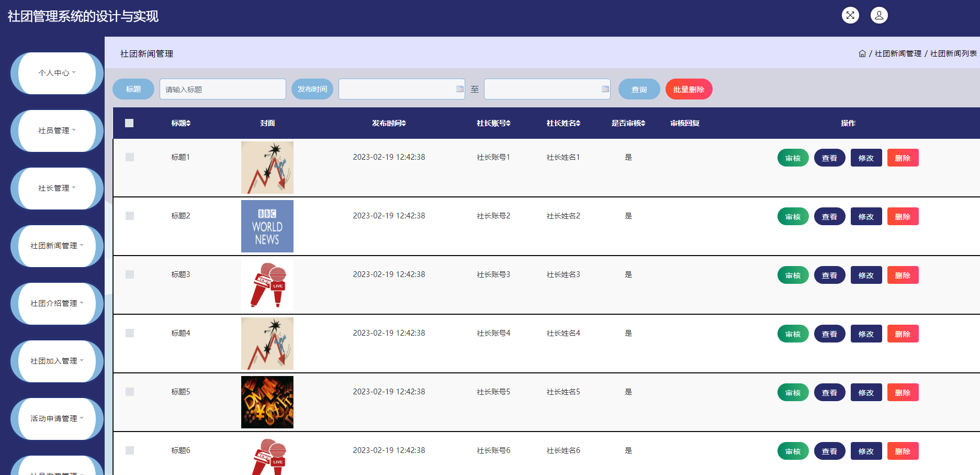Click 修改 button for 标题3

(x=866, y=275)
